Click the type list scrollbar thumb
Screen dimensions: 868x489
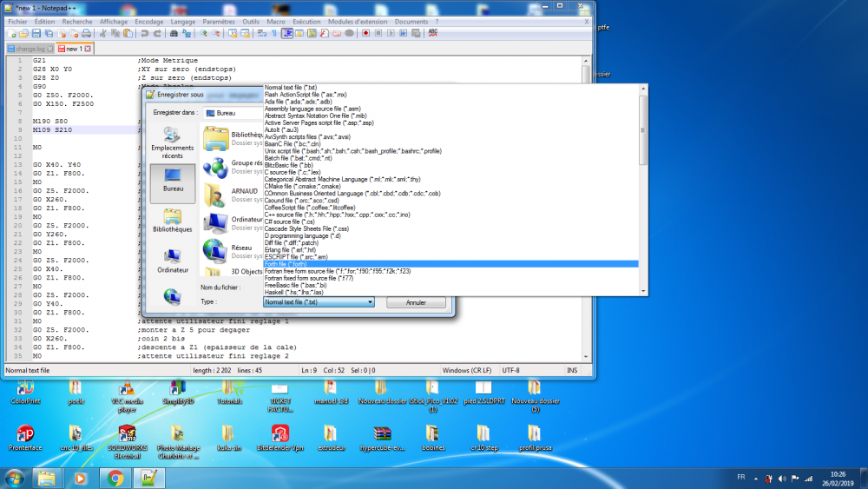[643, 130]
